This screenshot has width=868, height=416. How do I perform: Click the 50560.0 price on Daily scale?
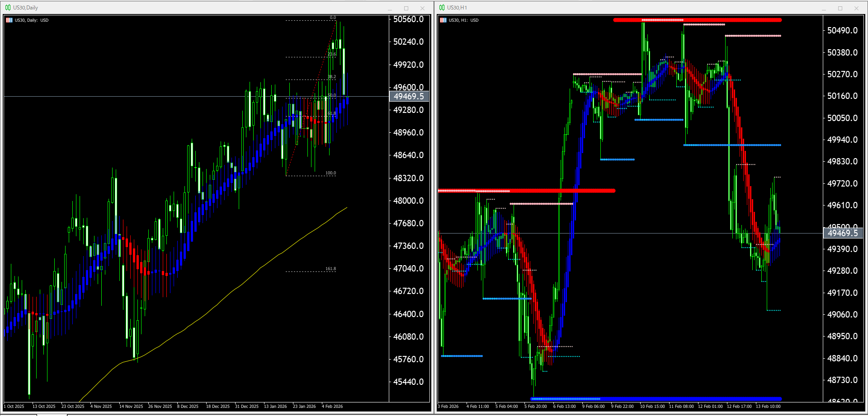click(x=409, y=19)
